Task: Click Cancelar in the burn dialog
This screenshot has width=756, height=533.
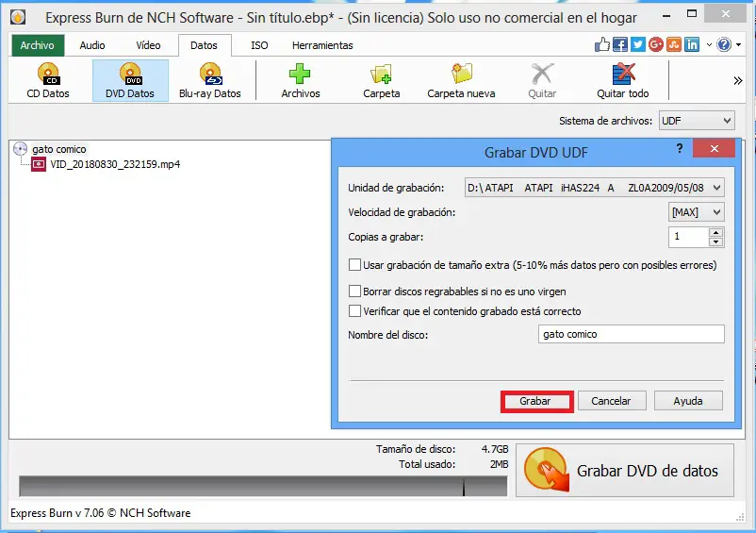Action: [x=612, y=401]
